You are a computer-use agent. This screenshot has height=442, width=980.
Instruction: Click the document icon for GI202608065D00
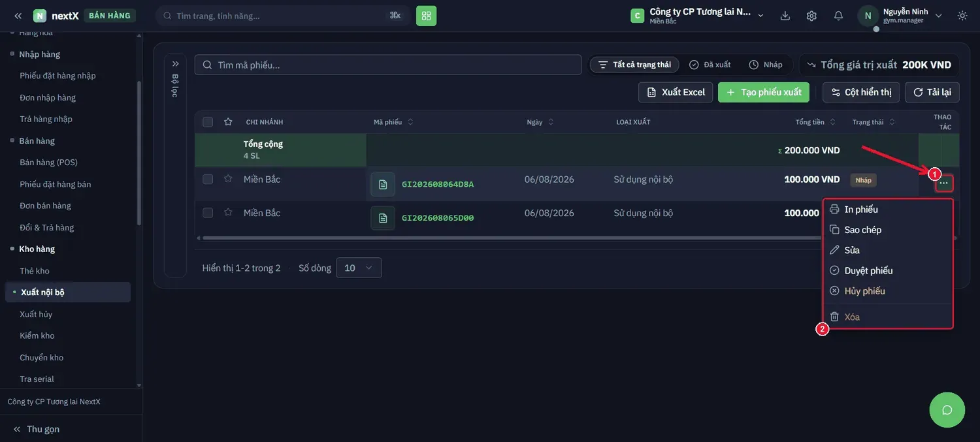[x=383, y=218]
